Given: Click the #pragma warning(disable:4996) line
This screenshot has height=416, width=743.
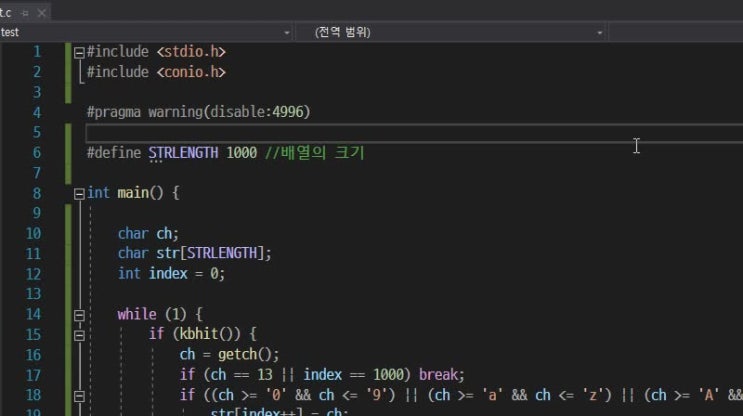Looking at the screenshot, I should point(199,112).
